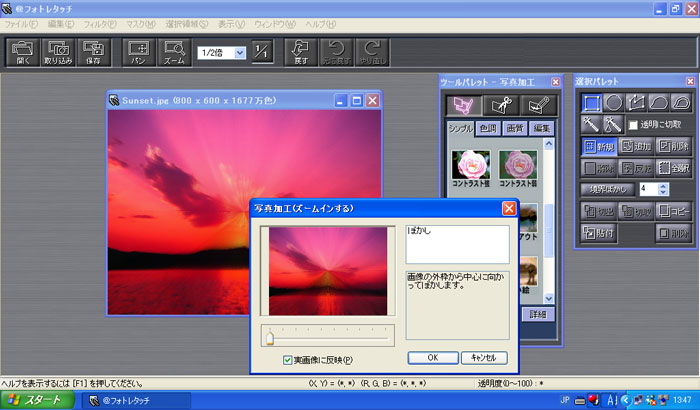
Task: Open the 1/2倍 zoom ratio dropdown
Action: (239, 53)
